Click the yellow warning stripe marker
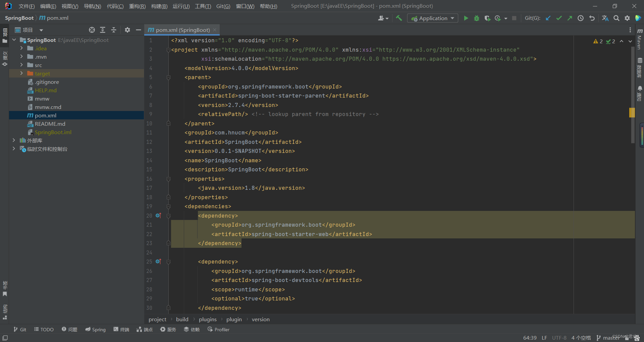Screen dimensions: 644x342 coord(632,112)
